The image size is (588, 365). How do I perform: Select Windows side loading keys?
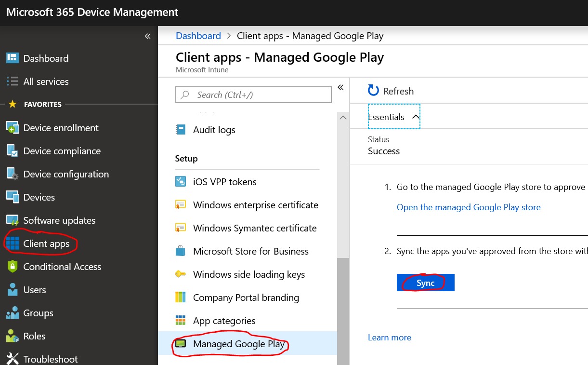point(249,274)
